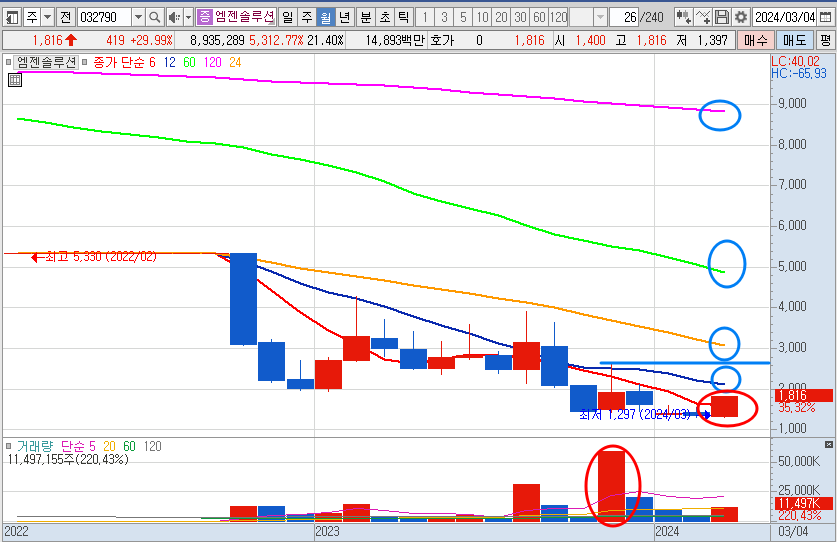This screenshot has width=837, height=542.
Task: Click the small square before 엠젠솔루션 legend
Action: coord(9,62)
